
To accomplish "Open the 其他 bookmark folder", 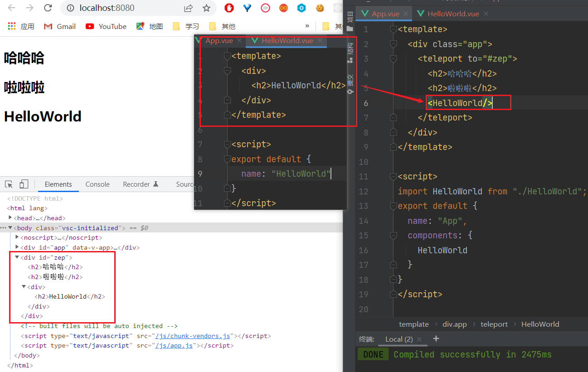I will (222, 26).
